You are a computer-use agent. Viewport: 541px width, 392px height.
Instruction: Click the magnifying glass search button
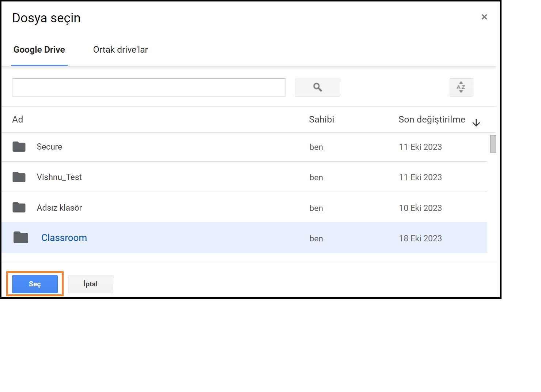point(317,87)
